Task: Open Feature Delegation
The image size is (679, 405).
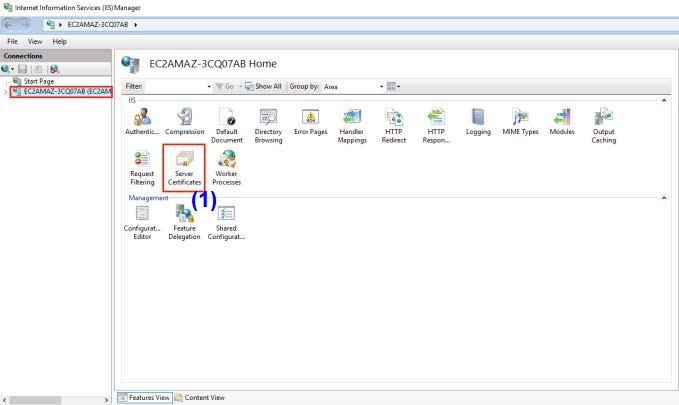Action: coord(184,223)
